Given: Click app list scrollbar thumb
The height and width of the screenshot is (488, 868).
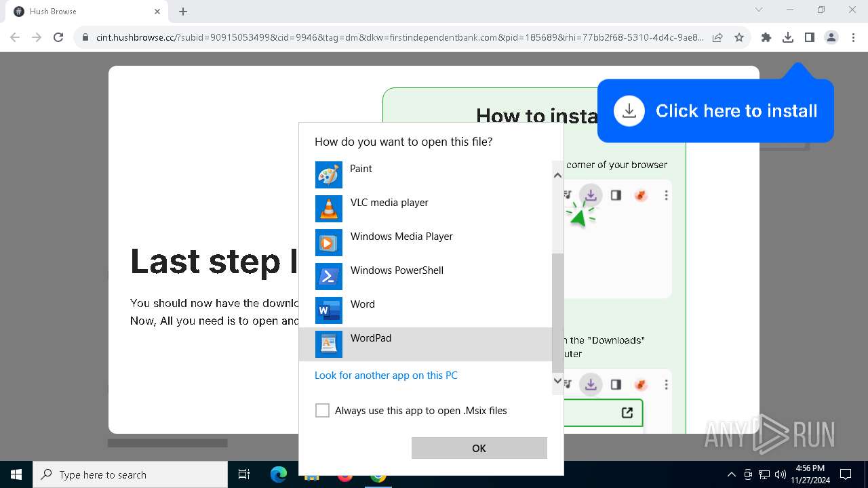Looking at the screenshot, I should [x=557, y=312].
